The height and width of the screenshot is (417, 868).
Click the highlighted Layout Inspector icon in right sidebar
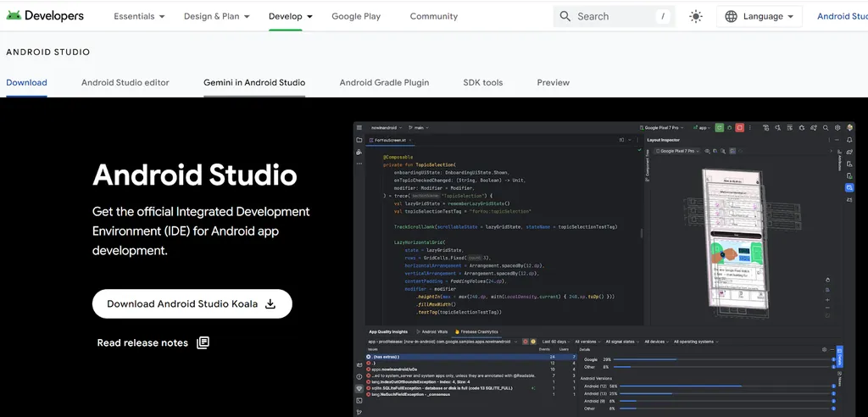[x=849, y=187]
